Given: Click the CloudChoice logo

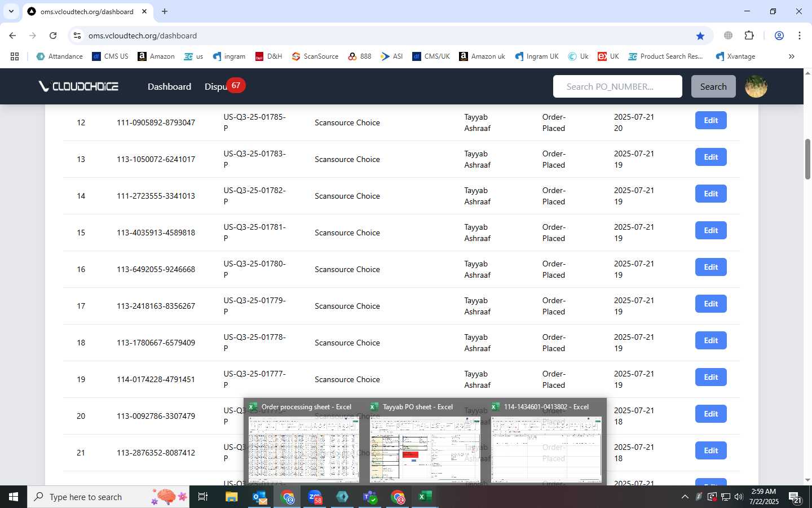Looking at the screenshot, I should (x=78, y=86).
